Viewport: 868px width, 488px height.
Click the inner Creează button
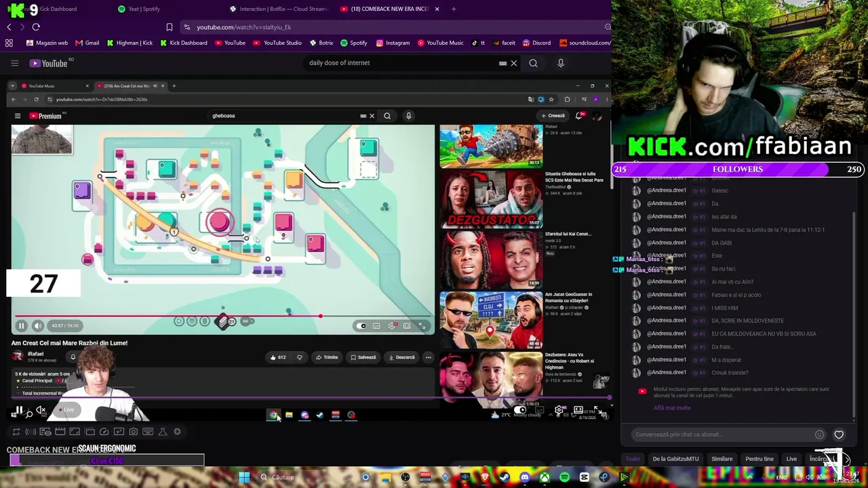click(x=553, y=116)
